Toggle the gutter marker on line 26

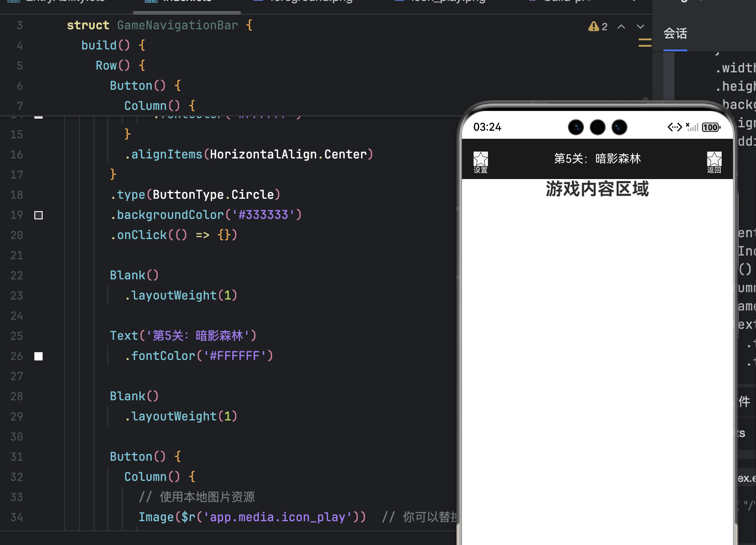(x=38, y=356)
